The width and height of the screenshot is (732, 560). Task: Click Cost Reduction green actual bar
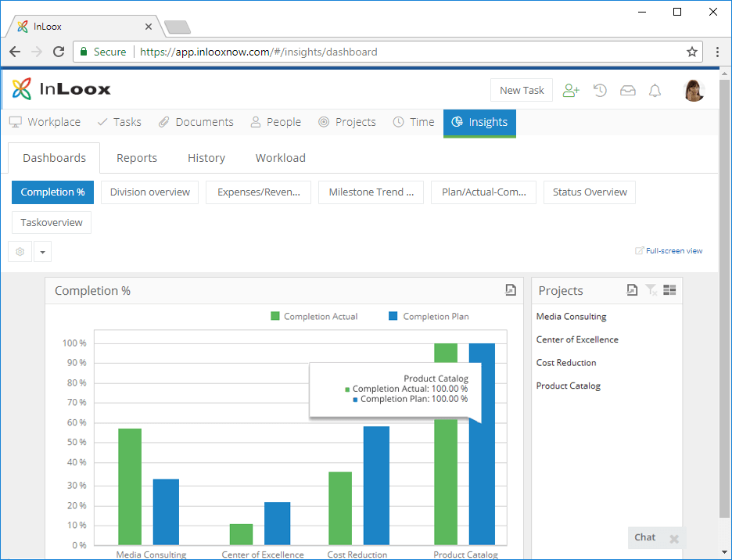coord(340,508)
